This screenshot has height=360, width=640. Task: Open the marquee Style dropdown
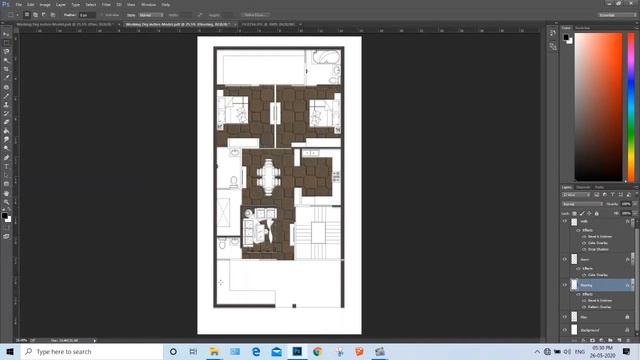pyautogui.click(x=151, y=15)
